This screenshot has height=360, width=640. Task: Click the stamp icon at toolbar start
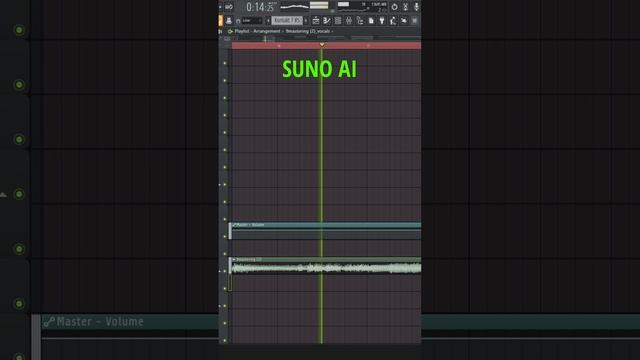point(229,20)
